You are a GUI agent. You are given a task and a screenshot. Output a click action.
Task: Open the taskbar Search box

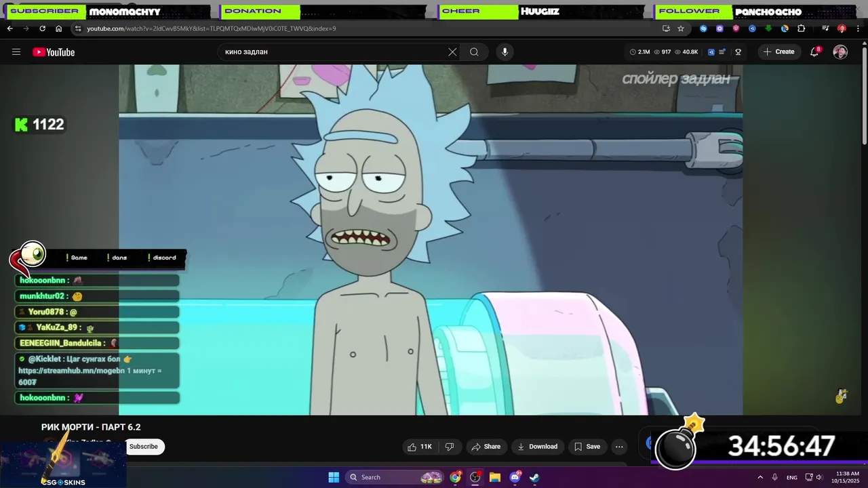tap(396, 477)
